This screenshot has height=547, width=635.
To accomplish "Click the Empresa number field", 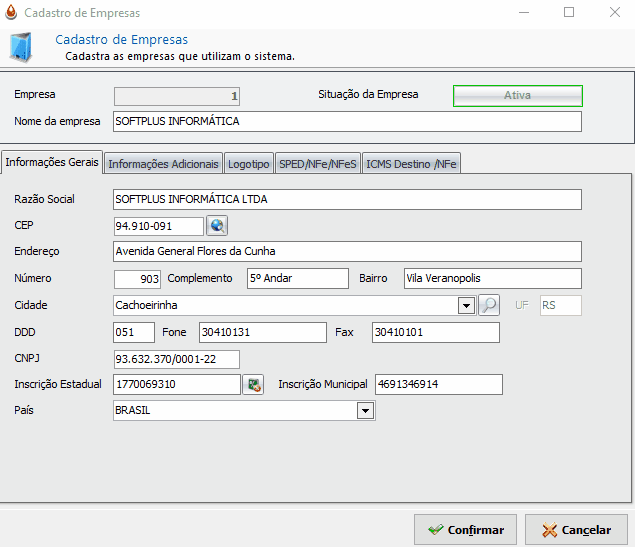I will click(x=177, y=96).
